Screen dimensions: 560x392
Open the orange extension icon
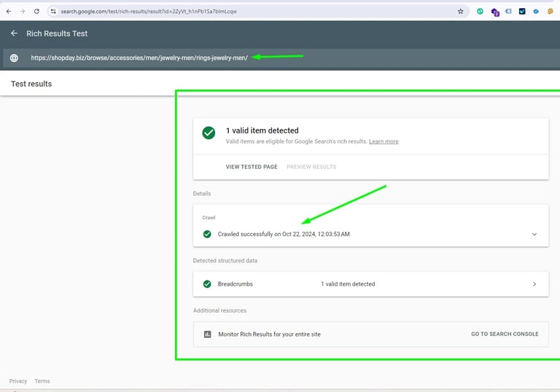coord(551,12)
